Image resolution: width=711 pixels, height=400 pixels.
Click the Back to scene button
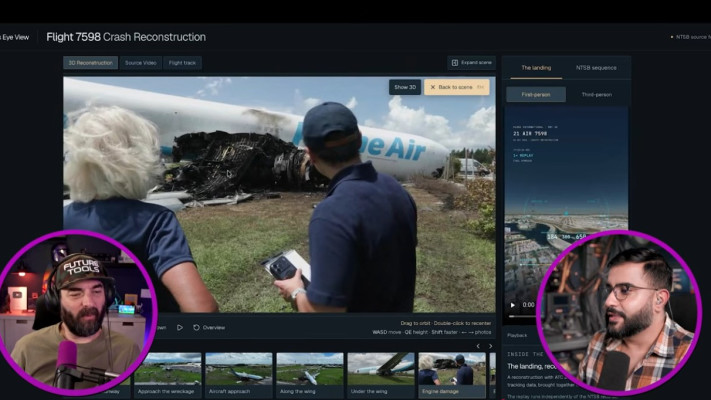pyautogui.click(x=457, y=87)
